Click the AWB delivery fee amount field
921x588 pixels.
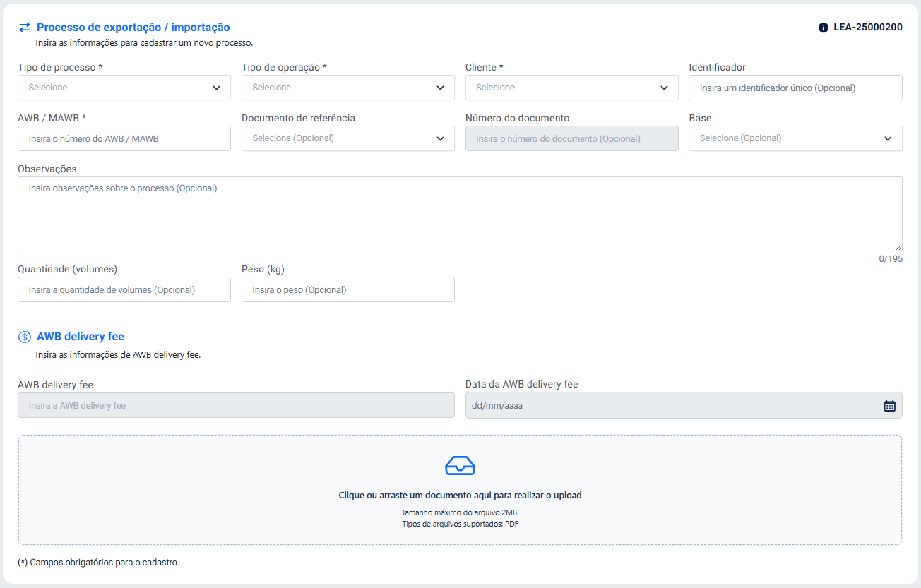coord(236,405)
